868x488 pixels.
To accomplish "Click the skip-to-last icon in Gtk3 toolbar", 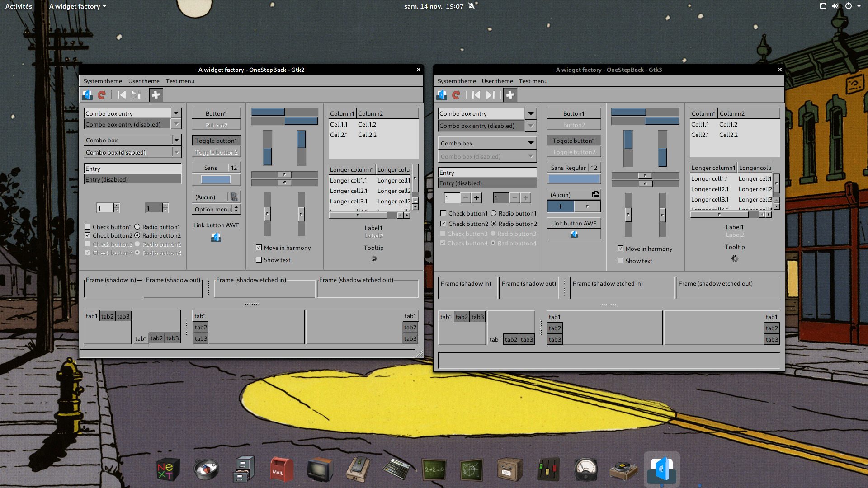I will point(491,95).
